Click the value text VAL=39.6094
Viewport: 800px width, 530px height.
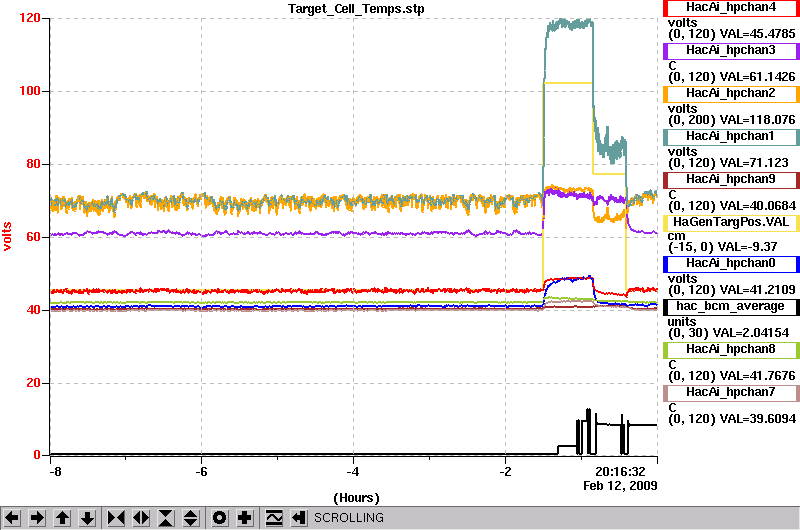tap(757, 419)
